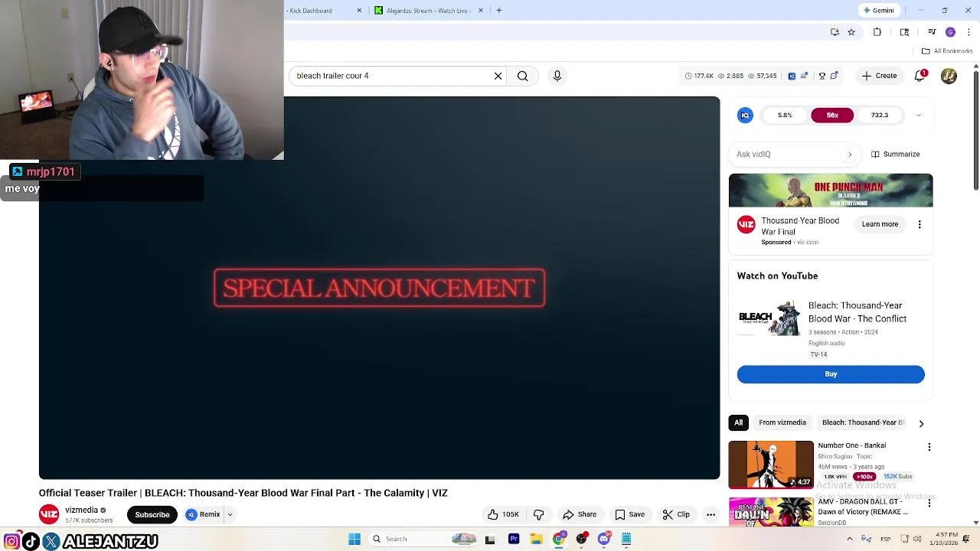Close the Kick Dashboard tab
The image size is (980, 551).
(359, 11)
